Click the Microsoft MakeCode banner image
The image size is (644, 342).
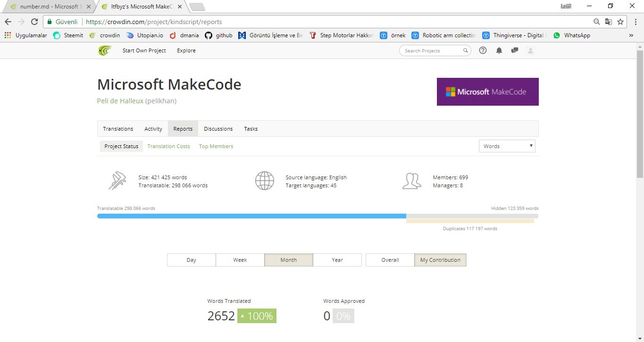tap(488, 92)
